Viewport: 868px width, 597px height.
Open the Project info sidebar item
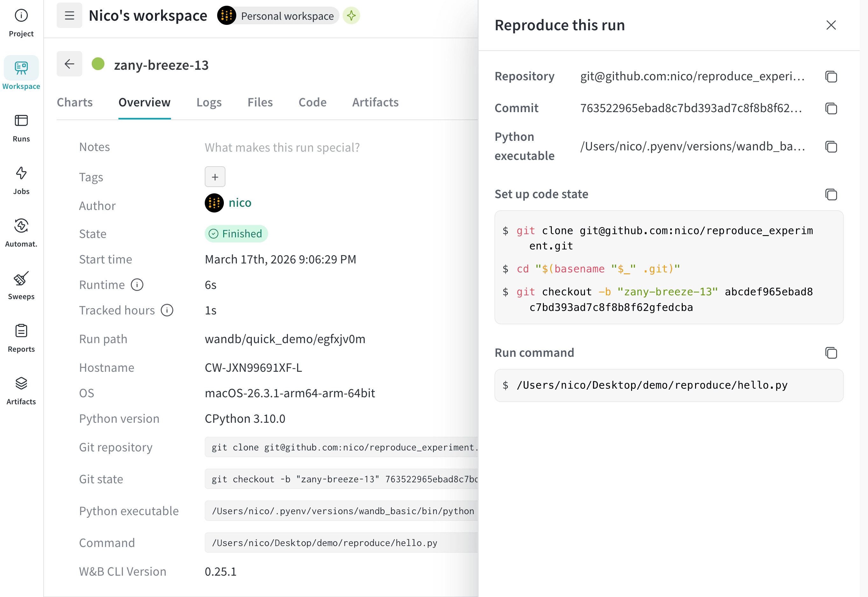click(21, 22)
